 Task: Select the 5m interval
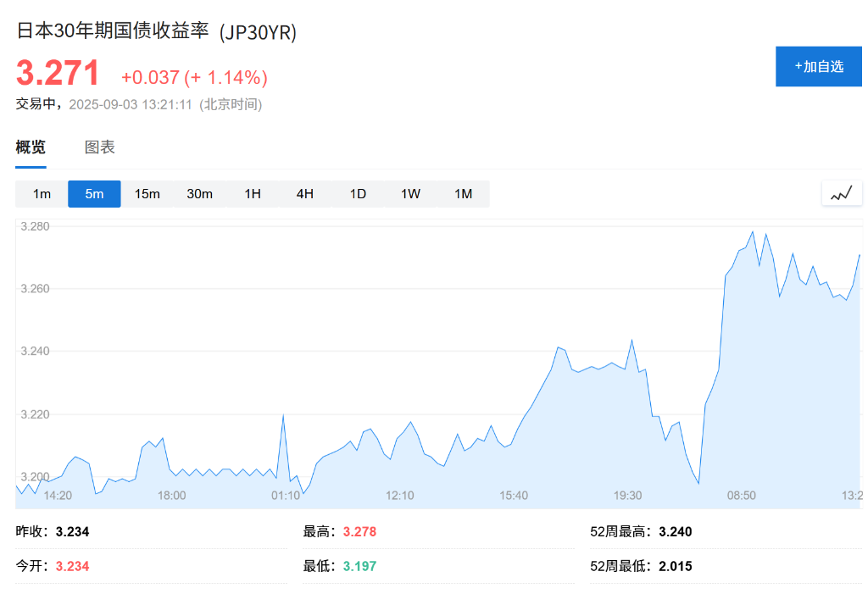[94, 194]
